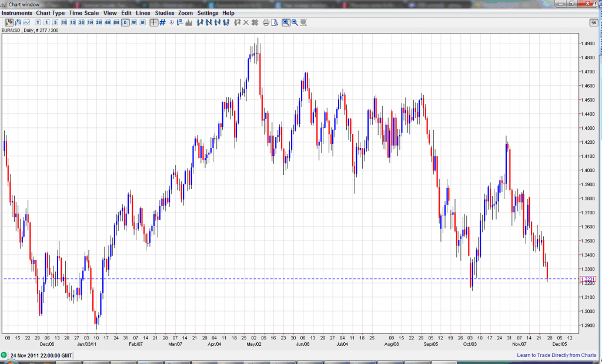602x364 pixels.
Task: Set time scale to tick (T)
Action: pos(38,23)
